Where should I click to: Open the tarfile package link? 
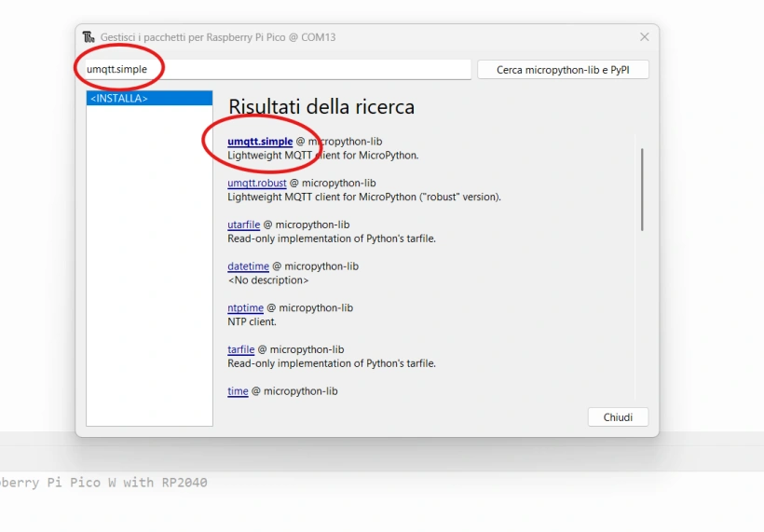[x=240, y=349]
